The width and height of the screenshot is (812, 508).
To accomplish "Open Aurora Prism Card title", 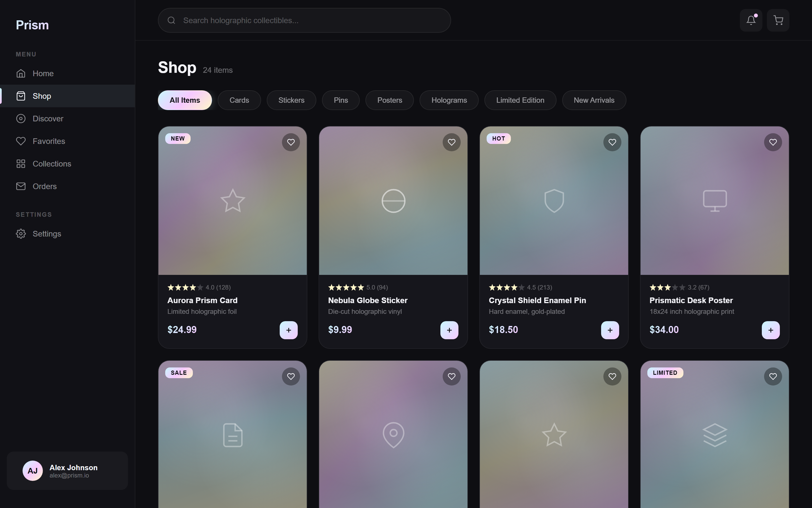I will 202,300.
